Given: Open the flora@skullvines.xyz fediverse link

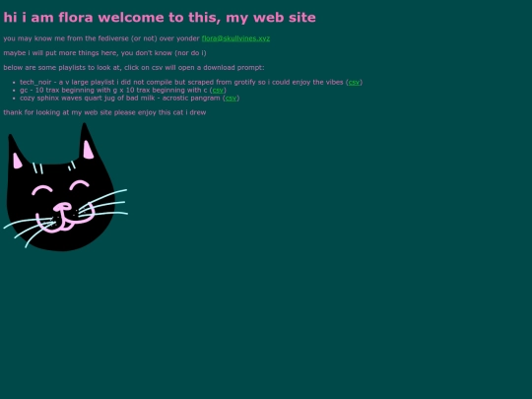Looking at the screenshot, I should pos(235,38).
